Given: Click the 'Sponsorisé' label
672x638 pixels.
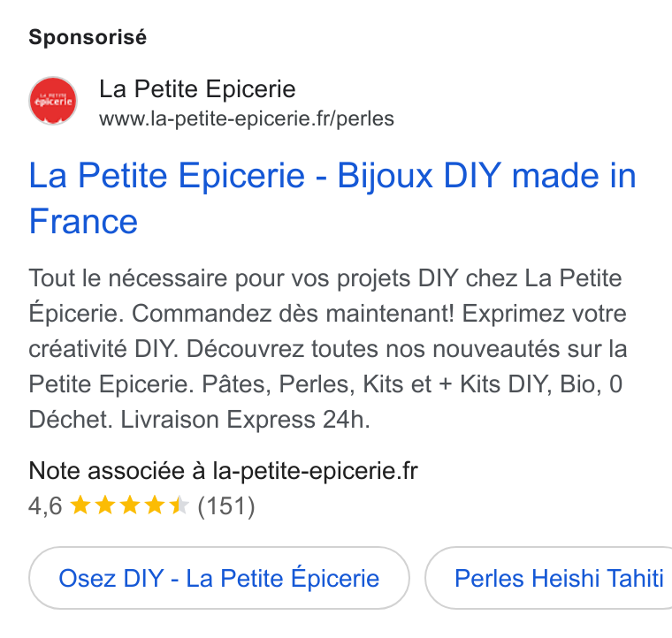Looking at the screenshot, I should click(88, 37).
